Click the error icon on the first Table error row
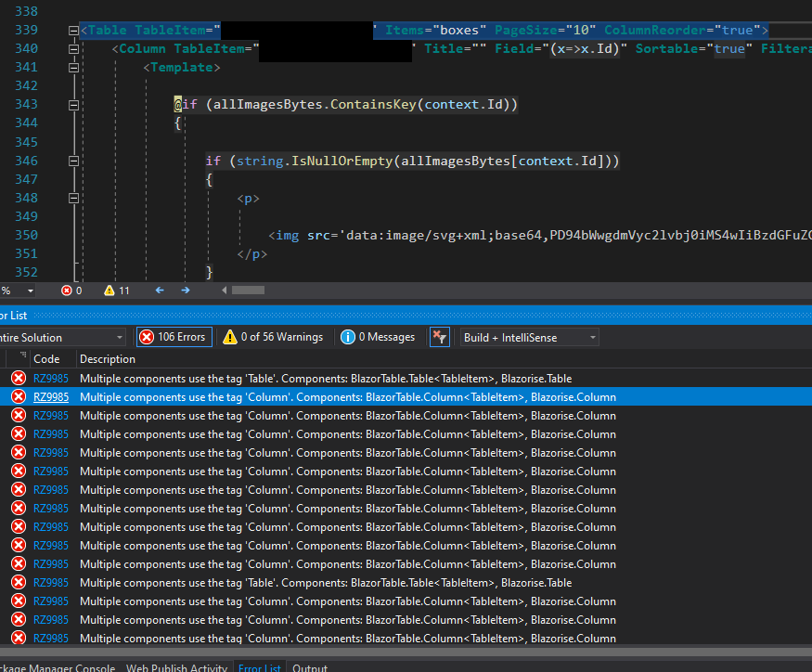812x672 pixels. click(18, 378)
